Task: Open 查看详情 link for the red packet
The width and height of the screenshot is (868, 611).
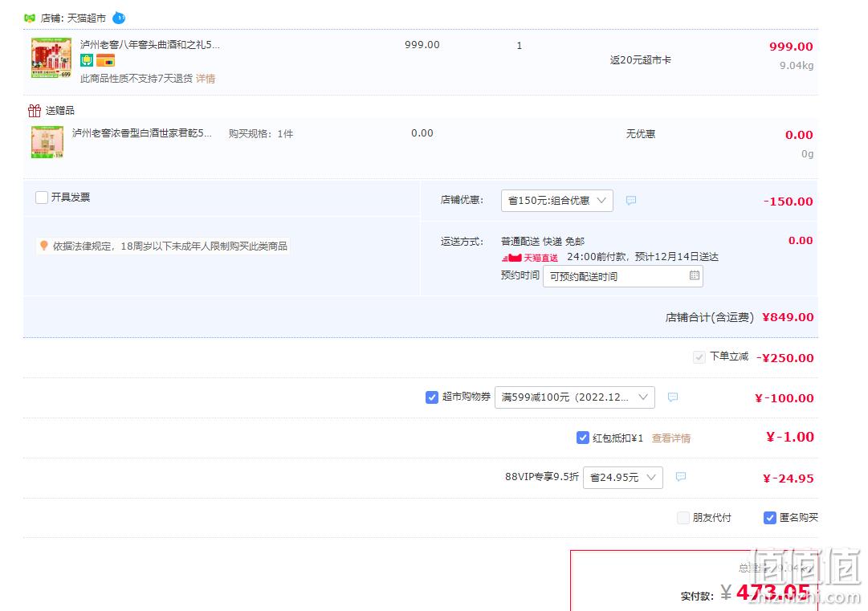Action: point(671,438)
